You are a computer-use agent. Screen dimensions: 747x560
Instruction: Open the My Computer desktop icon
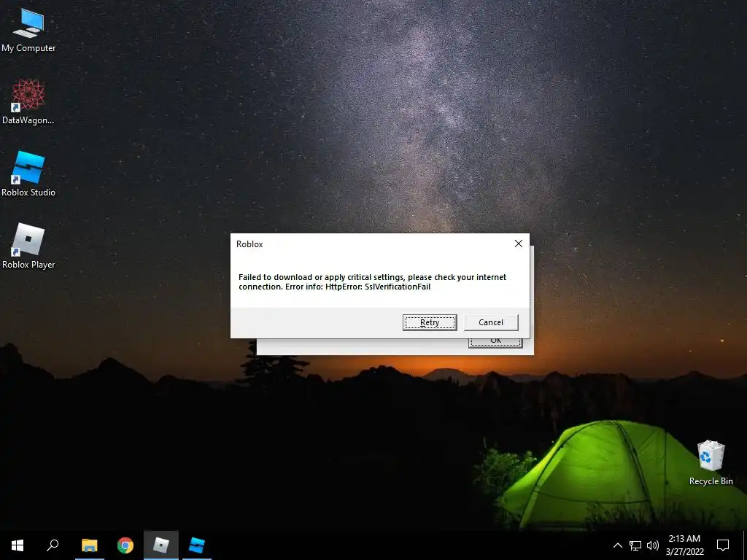click(x=28, y=30)
